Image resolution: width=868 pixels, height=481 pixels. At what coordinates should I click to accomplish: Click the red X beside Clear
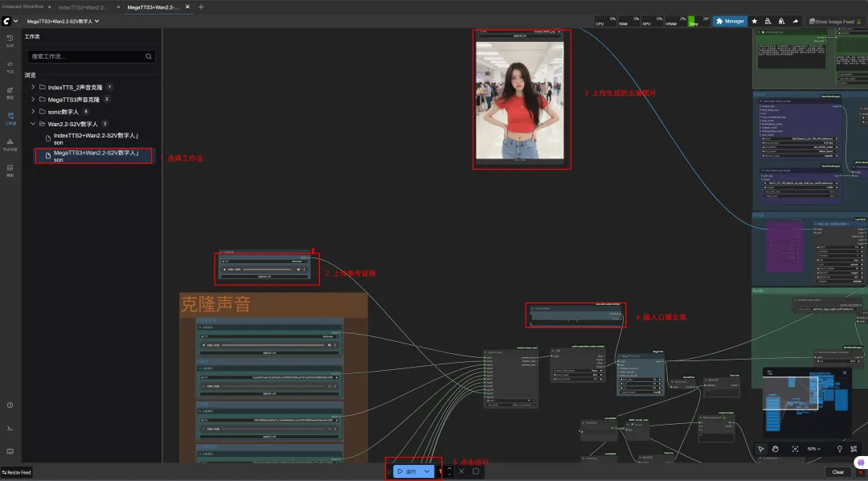[x=860, y=472]
